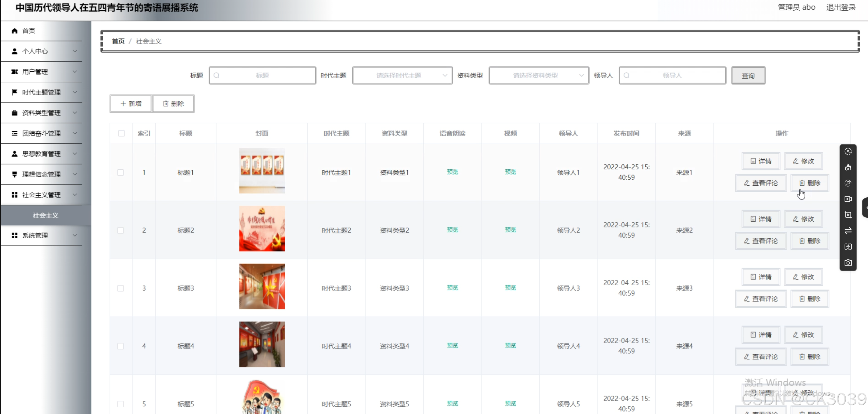The image size is (868, 414).
Task: Click the 查询 search button
Action: tap(748, 76)
